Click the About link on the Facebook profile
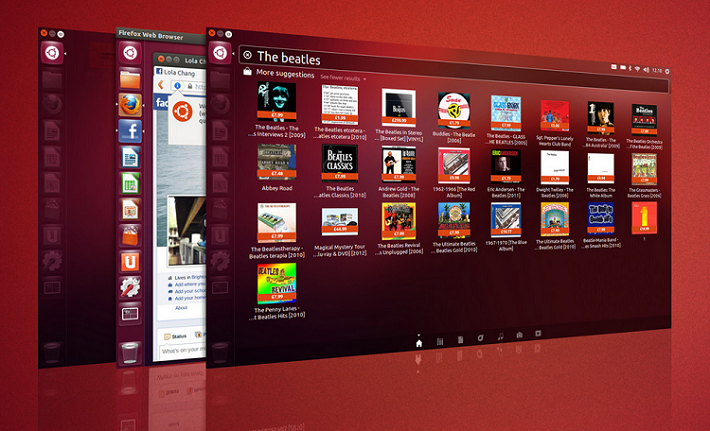Viewport: 710px width, 431px height. (181, 307)
